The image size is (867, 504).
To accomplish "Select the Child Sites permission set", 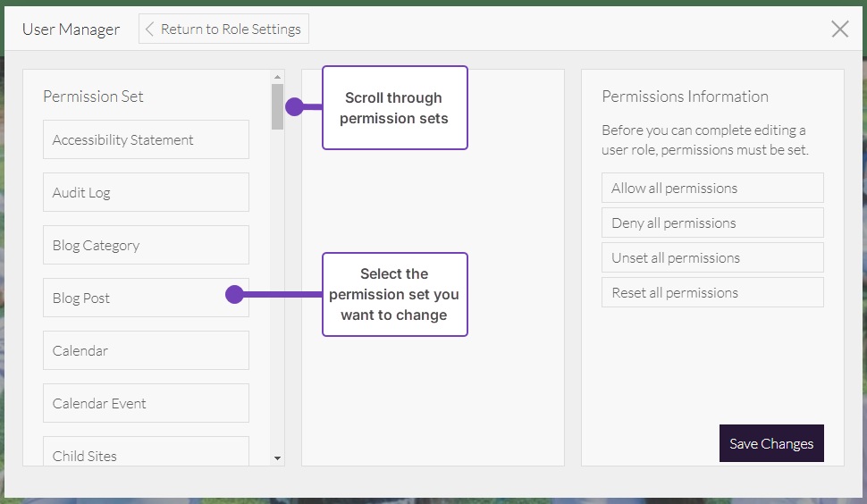I will [146, 454].
